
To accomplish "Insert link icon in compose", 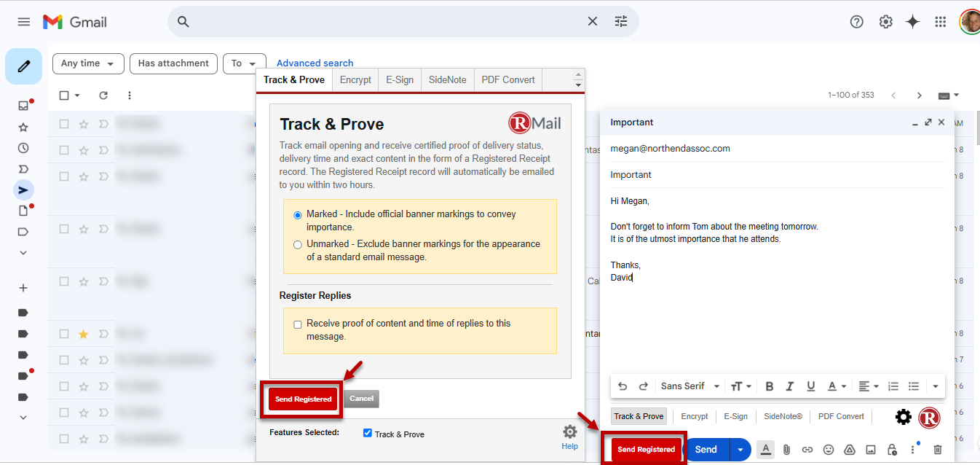I will (x=807, y=450).
